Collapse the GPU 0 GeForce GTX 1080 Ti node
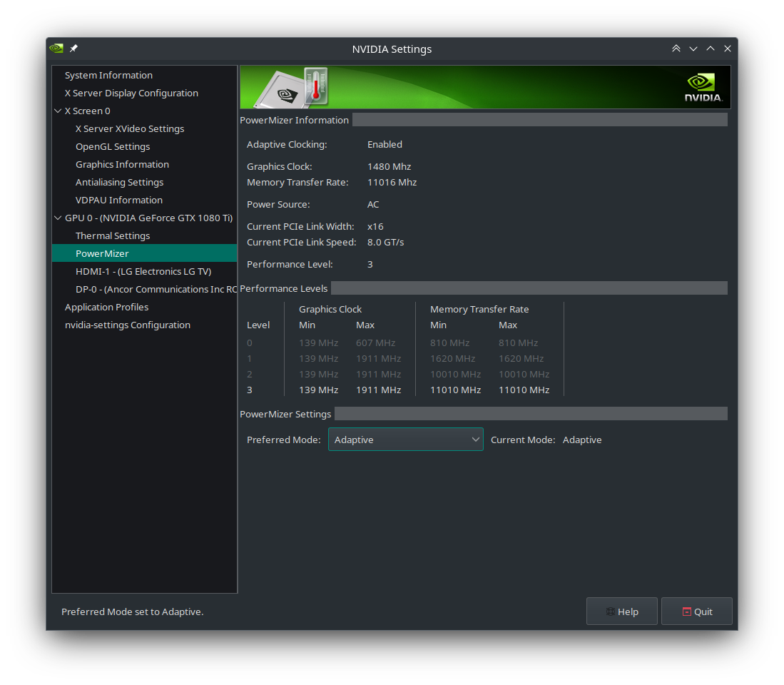Viewport: 784px width, 685px height. 58,218
